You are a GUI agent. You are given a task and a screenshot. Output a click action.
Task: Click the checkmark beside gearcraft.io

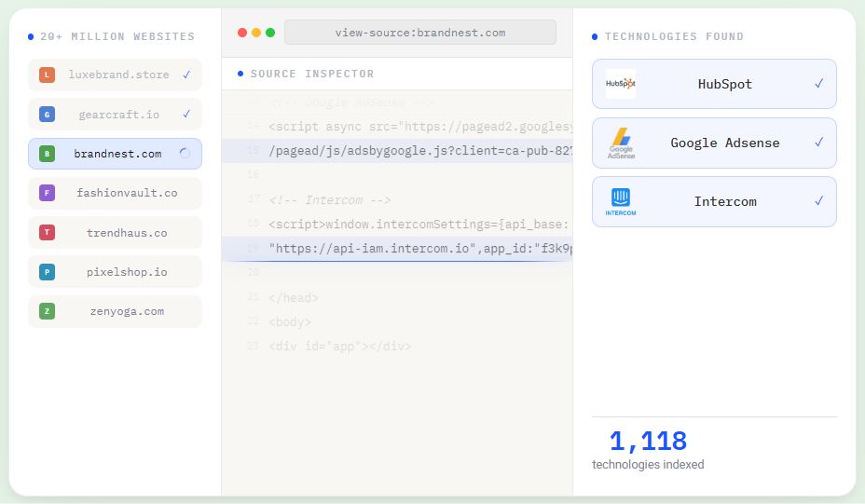186,115
